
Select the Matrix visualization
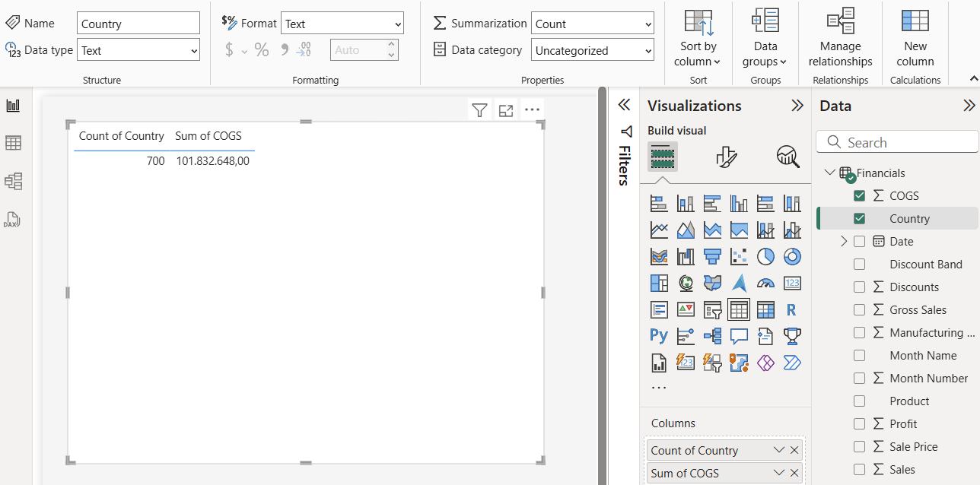(765, 310)
